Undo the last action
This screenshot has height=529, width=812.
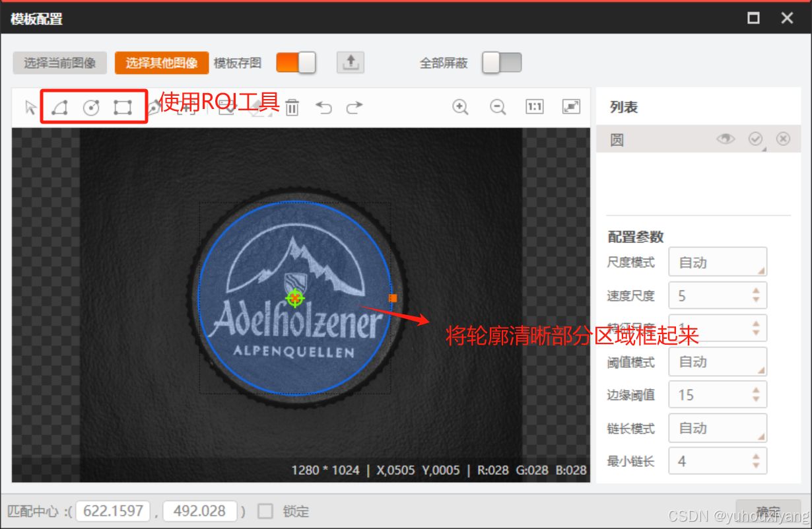click(323, 107)
